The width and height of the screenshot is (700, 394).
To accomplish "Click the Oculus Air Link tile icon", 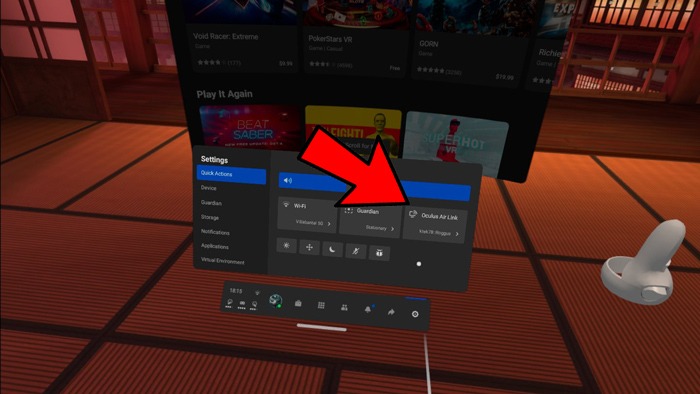I will pos(413,214).
